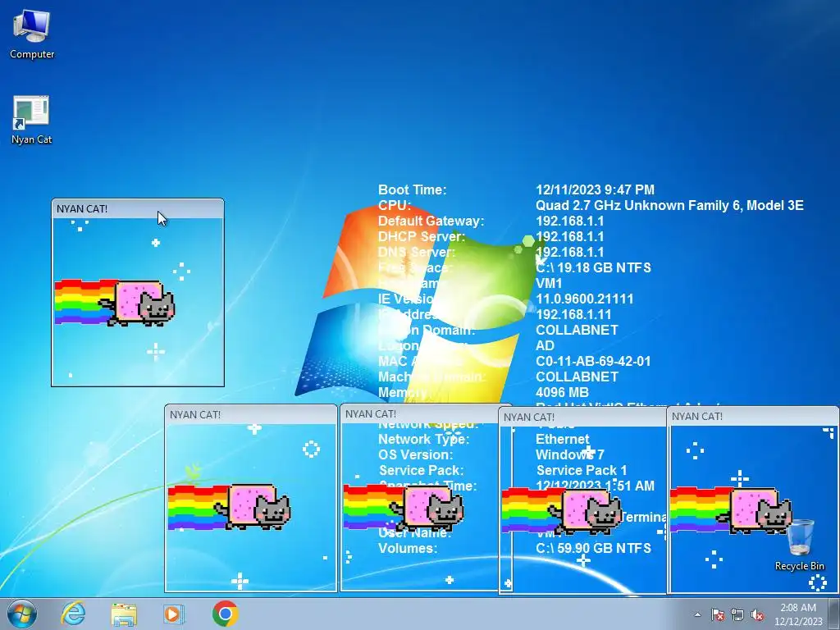Click the '11.0.9600.21111' IE version text
Viewport: 840px width, 630px height.
pyautogui.click(x=584, y=299)
